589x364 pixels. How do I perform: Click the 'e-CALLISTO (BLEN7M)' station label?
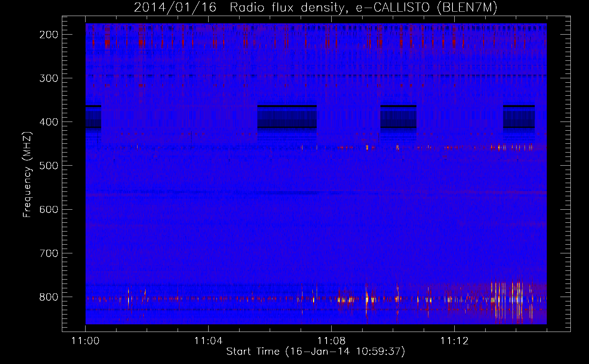(426, 8)
